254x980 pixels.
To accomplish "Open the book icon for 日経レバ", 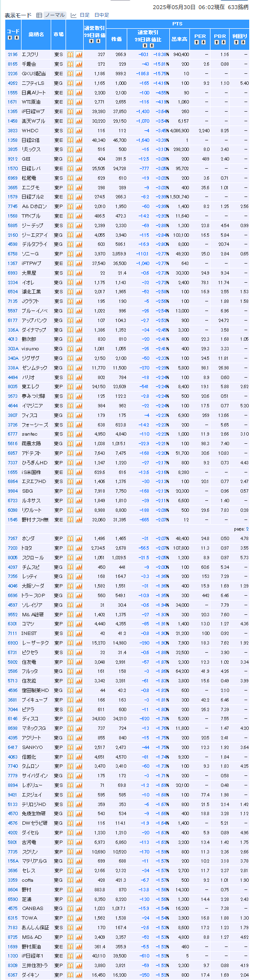I will pyautogui.click(x=70, y=168).
